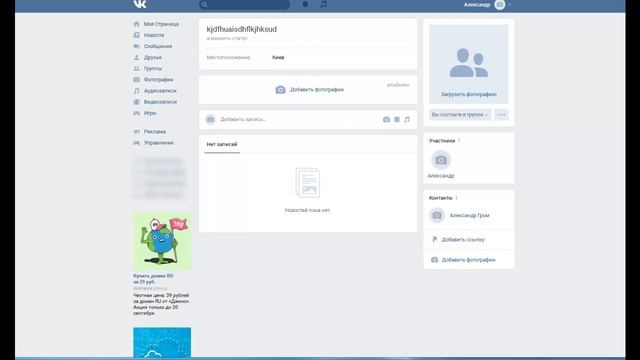
Task: Open Управление in the left menu
Action: (x=158, y=143)
